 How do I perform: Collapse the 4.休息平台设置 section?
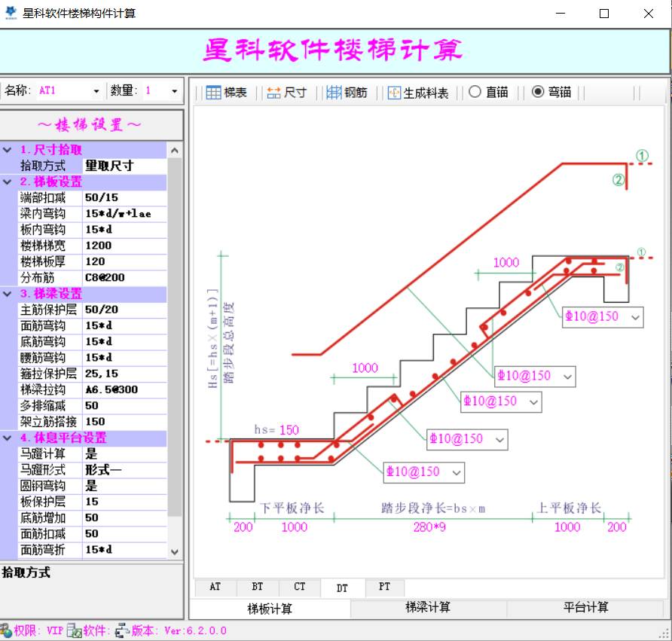[x=8, y=438]
